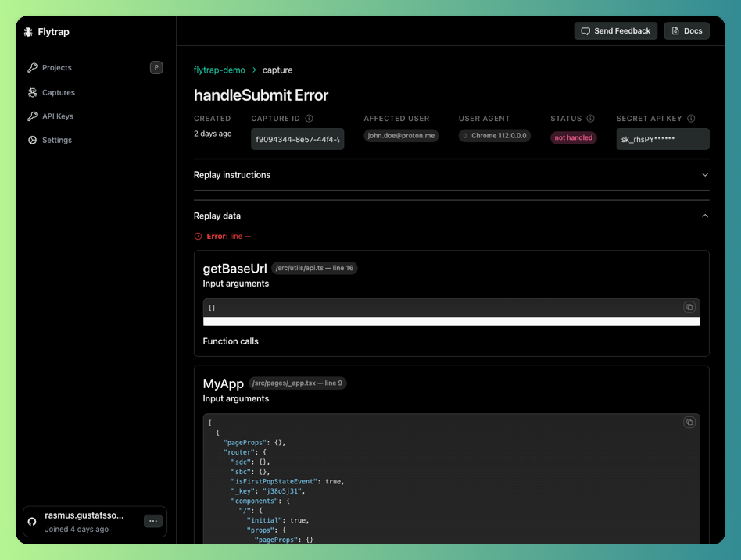This screenshot has width=741, height=560.
Task: Click the Flytrap bug logo icon
Action: [28, 32]
